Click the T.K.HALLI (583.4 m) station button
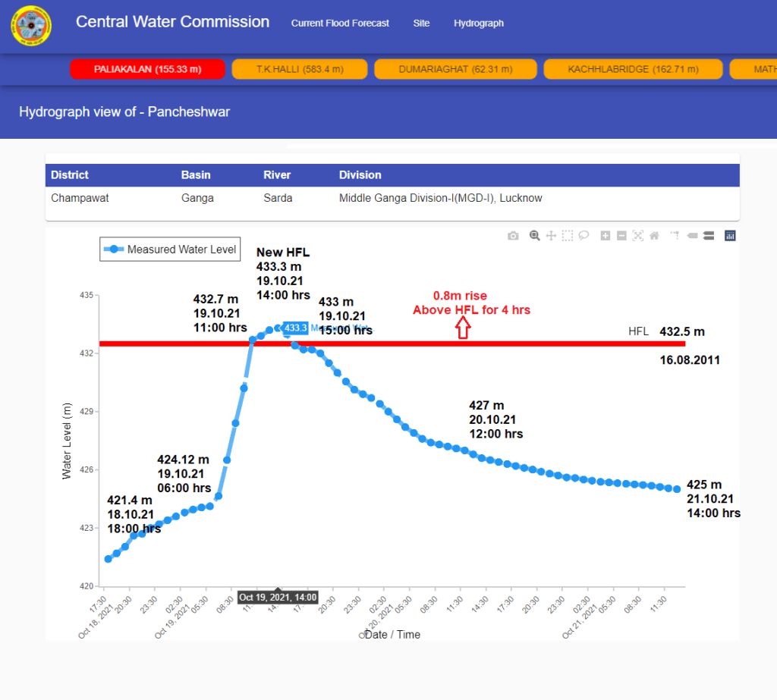Viewport: 777px width, 700px height. click(300, 69)
